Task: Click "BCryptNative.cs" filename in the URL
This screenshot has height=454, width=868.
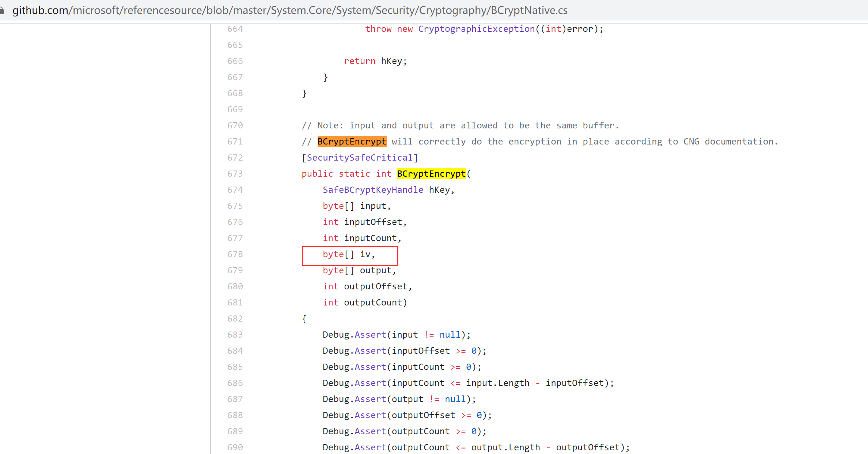Action: [529, 10]
